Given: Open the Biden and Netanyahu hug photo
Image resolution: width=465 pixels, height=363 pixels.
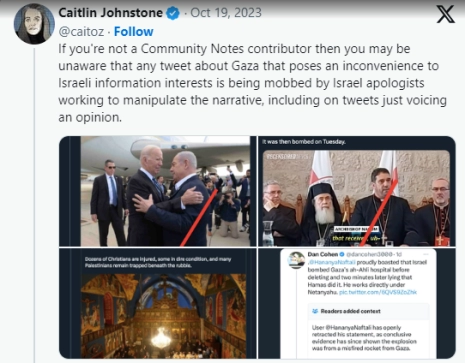Looking at the screenshot, I should click(158, 191).
